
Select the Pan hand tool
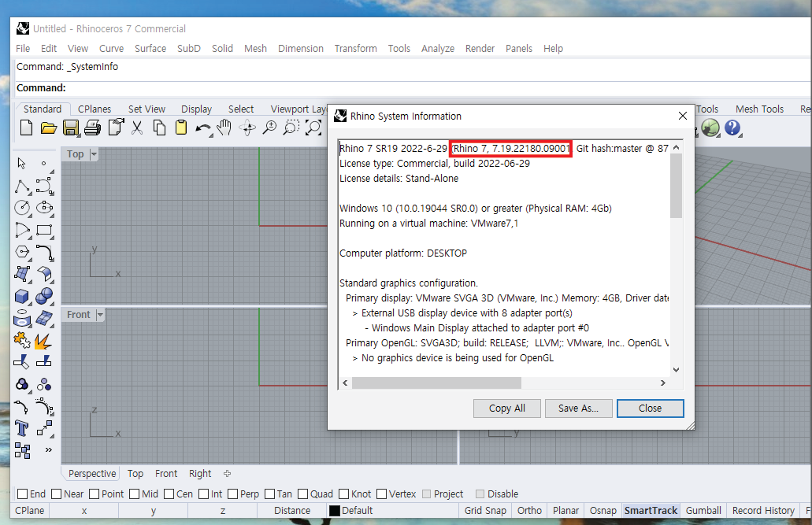click(224, 128)
